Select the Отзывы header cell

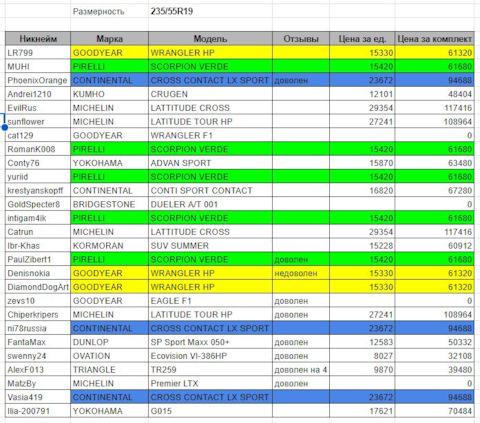tap(301, 39)
